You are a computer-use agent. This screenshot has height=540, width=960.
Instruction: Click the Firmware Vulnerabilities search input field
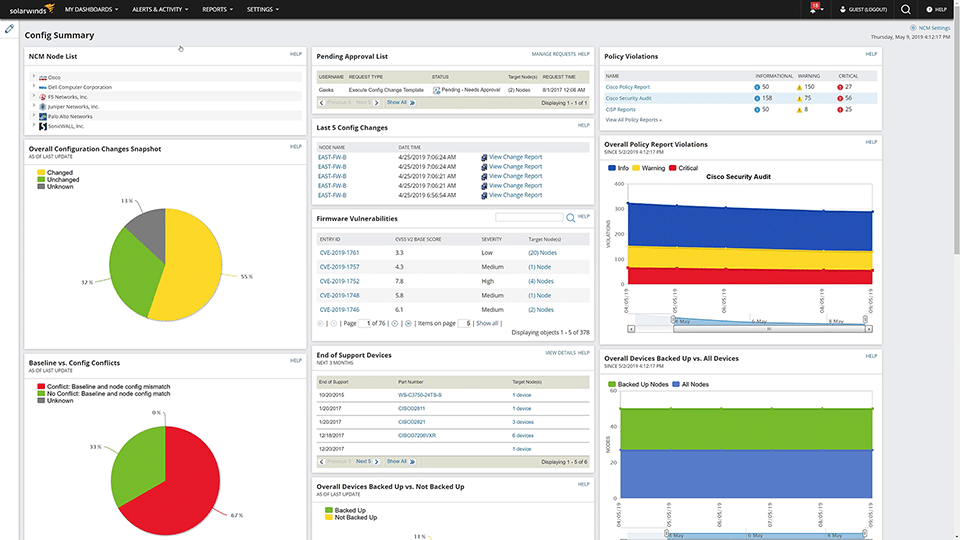[x=529, y=217]
